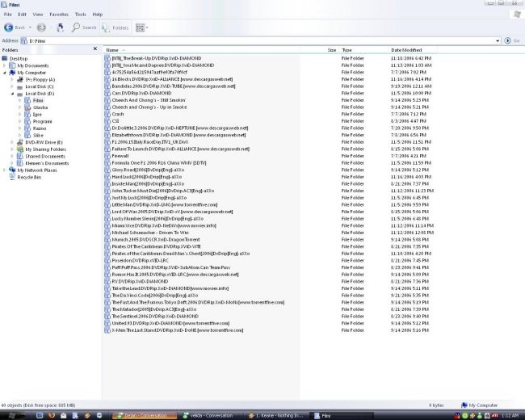Select the RV.DVDRip.XviD-DiAMOND folder icon
Viewport: 525px width, 420px height.
(x=107, y=282)
